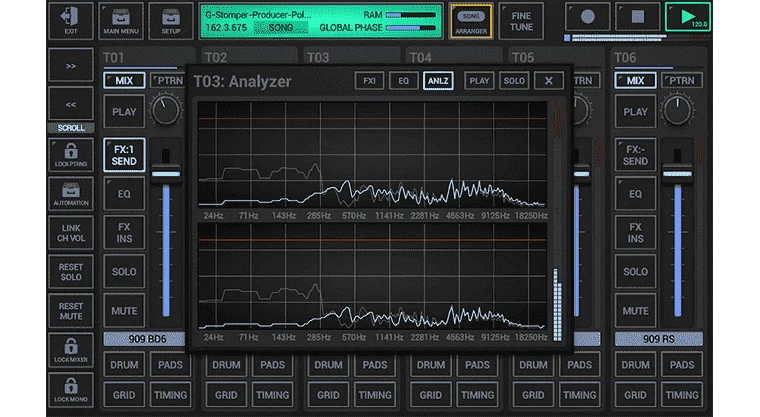760x417 pixels.
Task: Open the GRID view under track T04
Action: pos(431,395)
